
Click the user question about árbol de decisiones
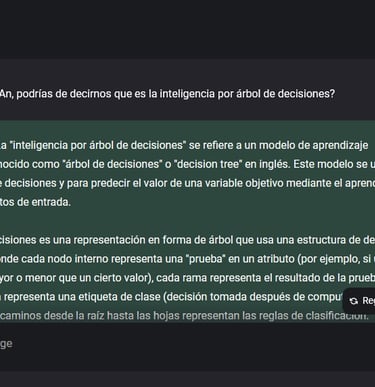(x=167, y=94)
